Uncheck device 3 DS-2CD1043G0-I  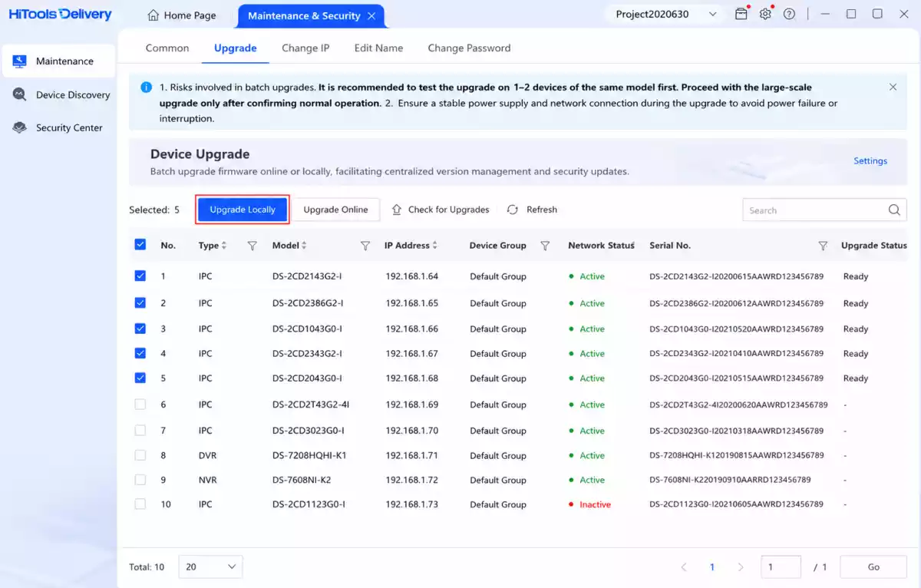140,329
